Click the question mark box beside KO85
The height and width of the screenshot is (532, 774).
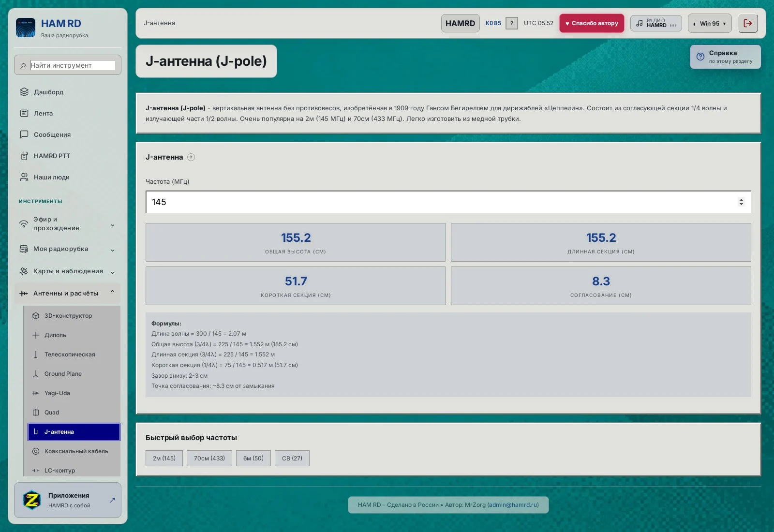[x=512, y=23]
